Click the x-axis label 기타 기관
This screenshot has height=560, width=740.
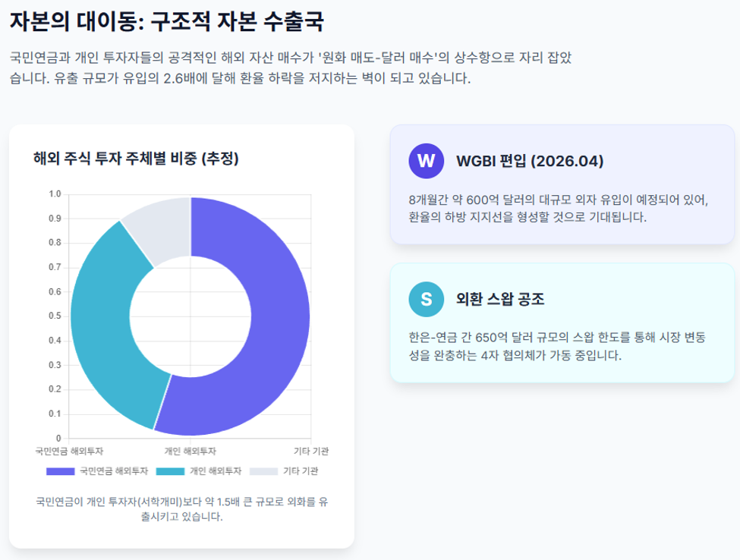311,451
